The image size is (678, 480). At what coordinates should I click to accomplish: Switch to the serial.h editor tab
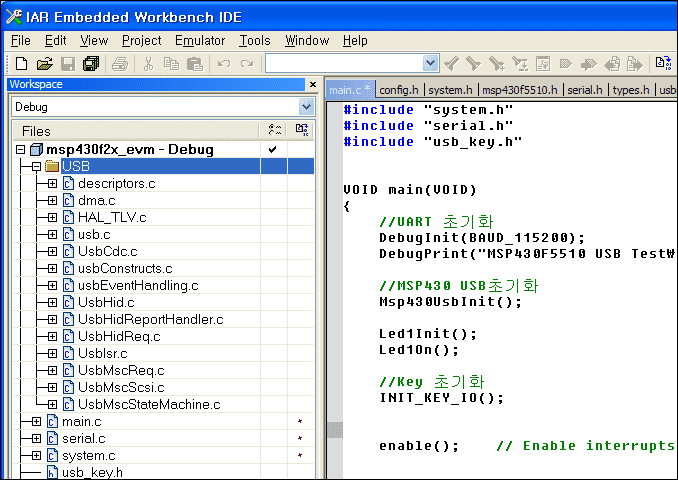(585, 90)
